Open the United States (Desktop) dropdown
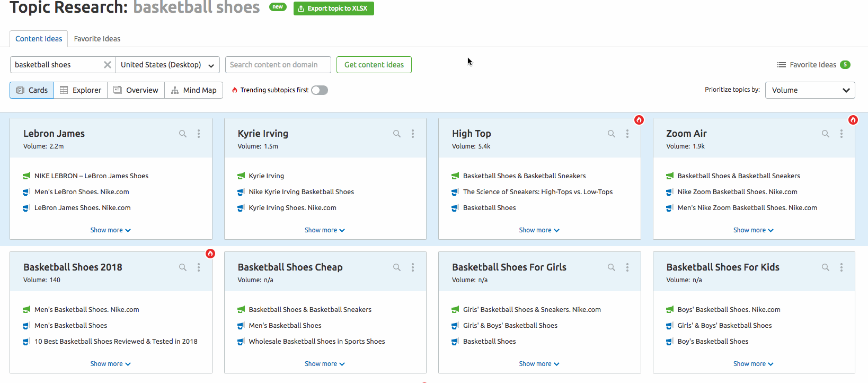The image size is (868, 383). [167, 65]
